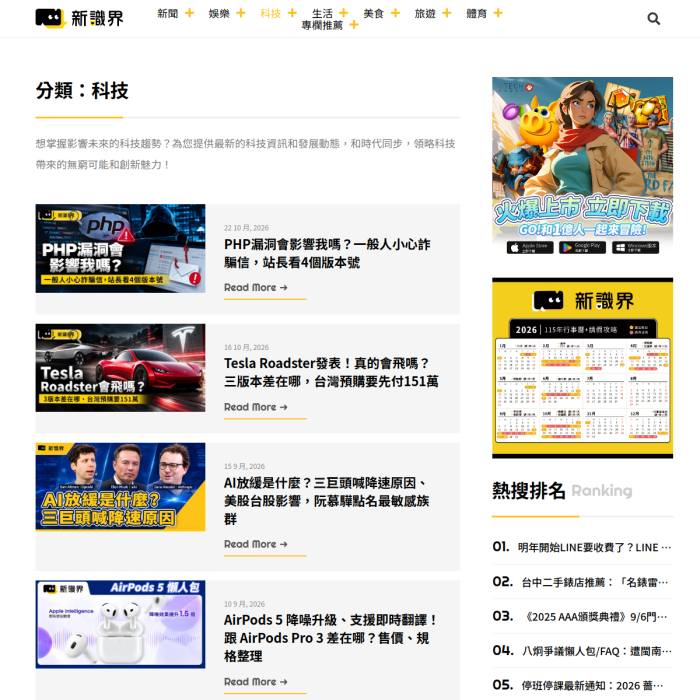Open AirPods 5 降噪升級 article title
Screen dimensions: 700x700
tap(330, 638)
